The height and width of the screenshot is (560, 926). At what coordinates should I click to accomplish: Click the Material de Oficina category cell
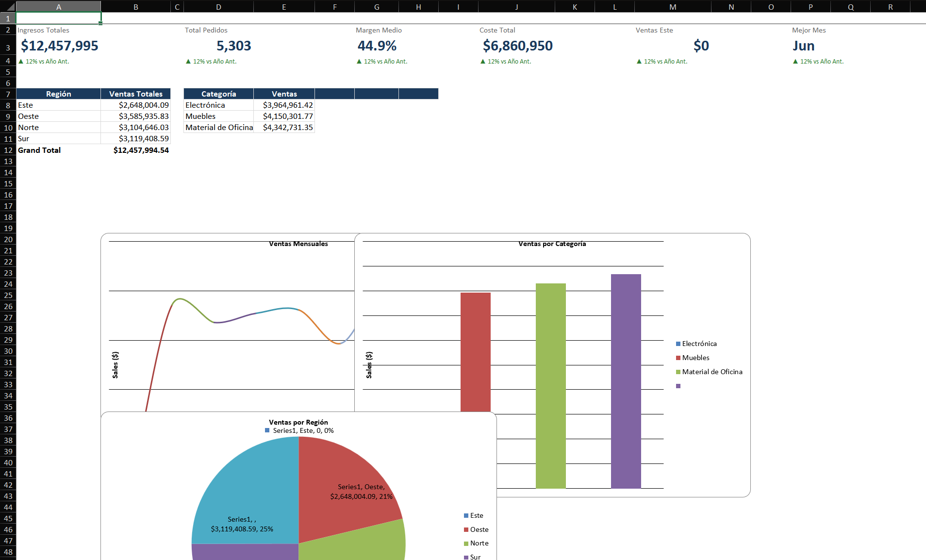[218, 128]
